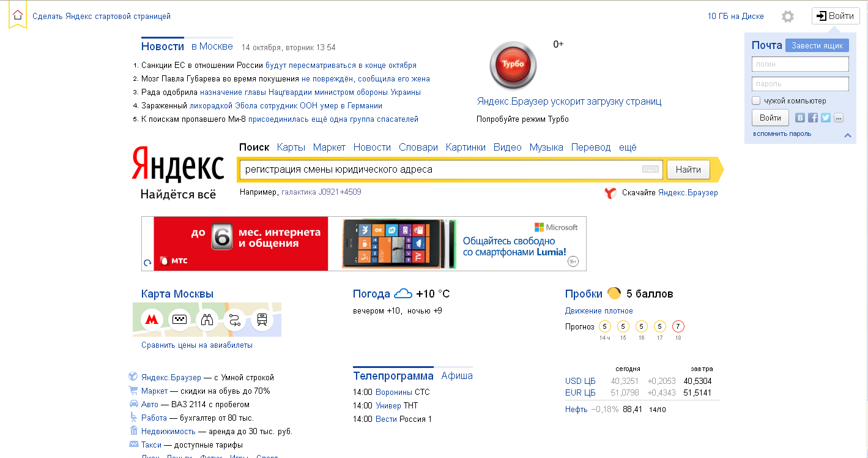Log in with VKontakte icon
The height and width of the screenshot is (458, 868).
(800, 118)
